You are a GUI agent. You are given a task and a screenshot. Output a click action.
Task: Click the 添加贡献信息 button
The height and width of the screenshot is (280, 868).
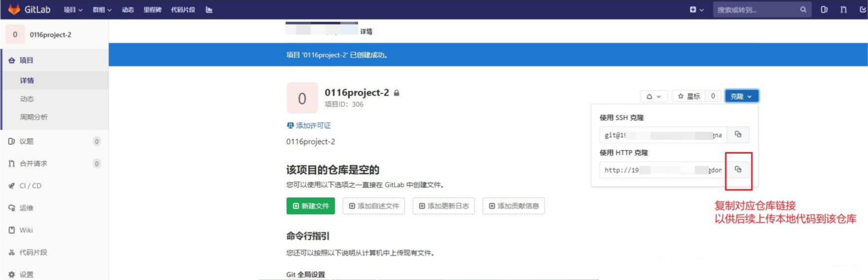(513, 206)
